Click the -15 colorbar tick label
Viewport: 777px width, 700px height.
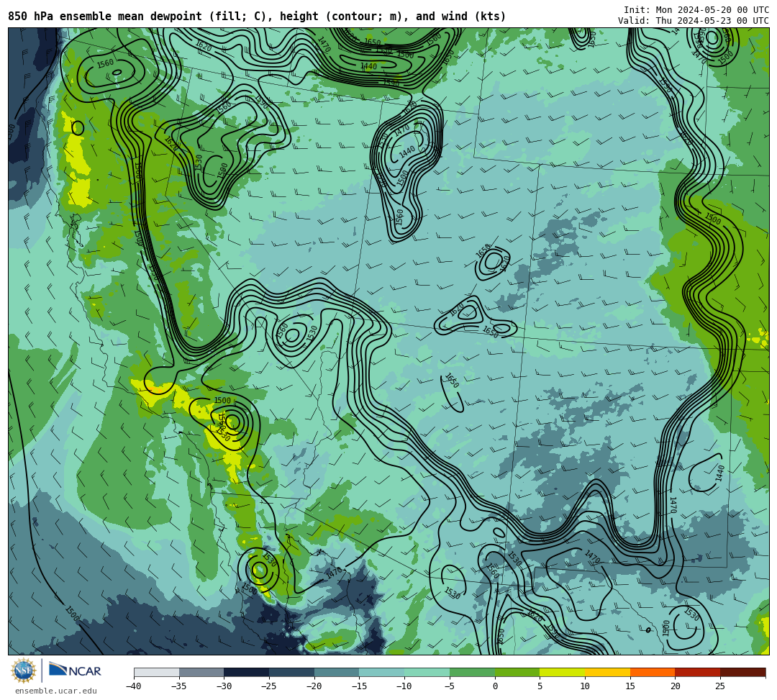pyautogui.click(x=359, y=686)
